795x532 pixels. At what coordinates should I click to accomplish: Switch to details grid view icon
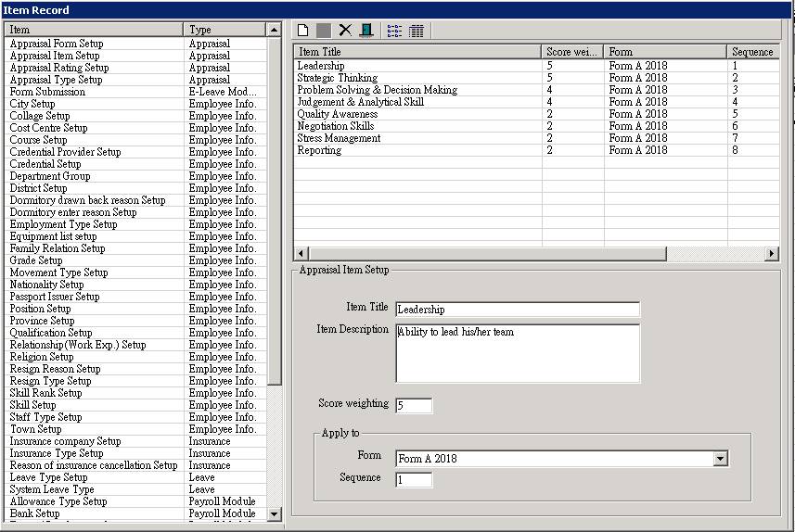(417, 31)
